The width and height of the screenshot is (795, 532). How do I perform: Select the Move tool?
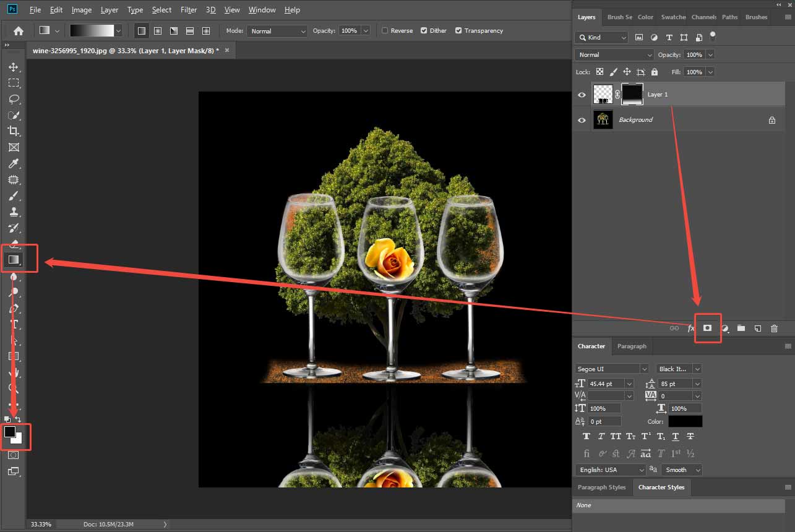(14, 67)
